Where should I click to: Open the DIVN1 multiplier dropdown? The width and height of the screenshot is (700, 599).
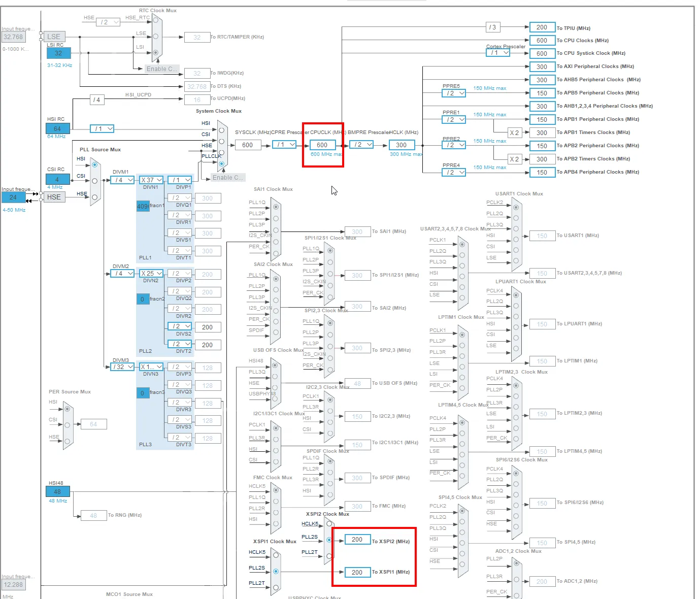coord(151,180)
